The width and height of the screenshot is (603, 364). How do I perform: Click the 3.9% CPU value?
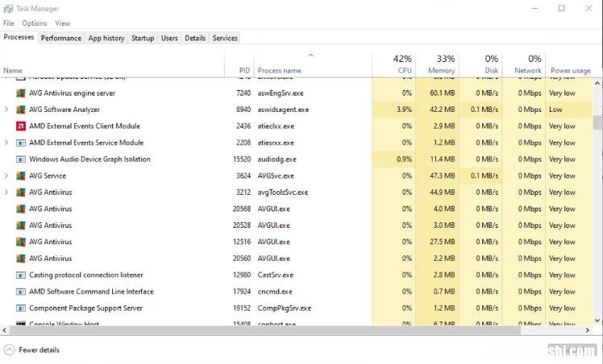(404, 110)
